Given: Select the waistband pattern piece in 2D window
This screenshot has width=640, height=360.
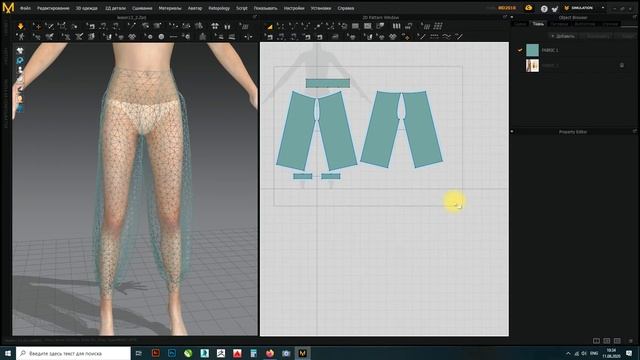Looking at the screenshot, I should (x=328, y=83).
